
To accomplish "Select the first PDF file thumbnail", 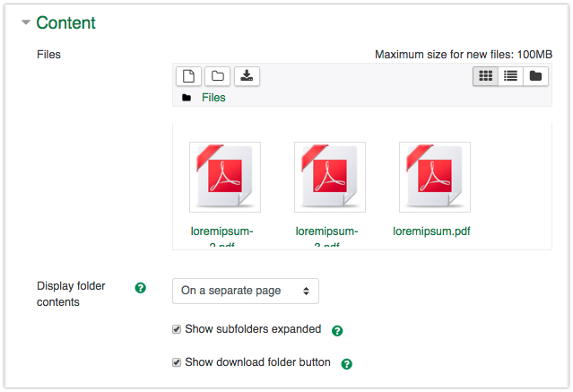I will pos(224,177).
